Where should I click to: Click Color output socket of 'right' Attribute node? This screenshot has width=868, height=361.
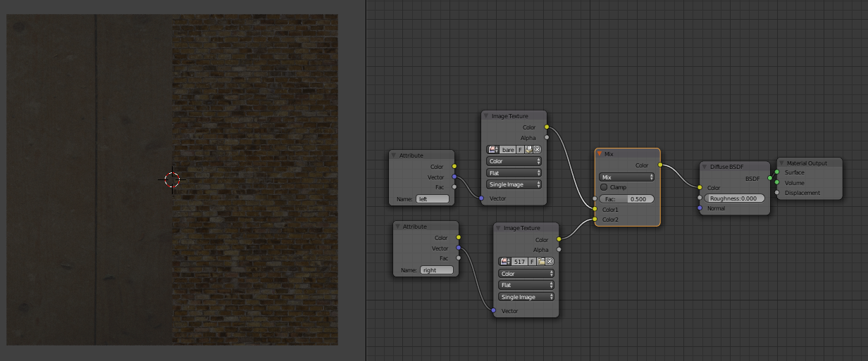(x=458, y=238)
